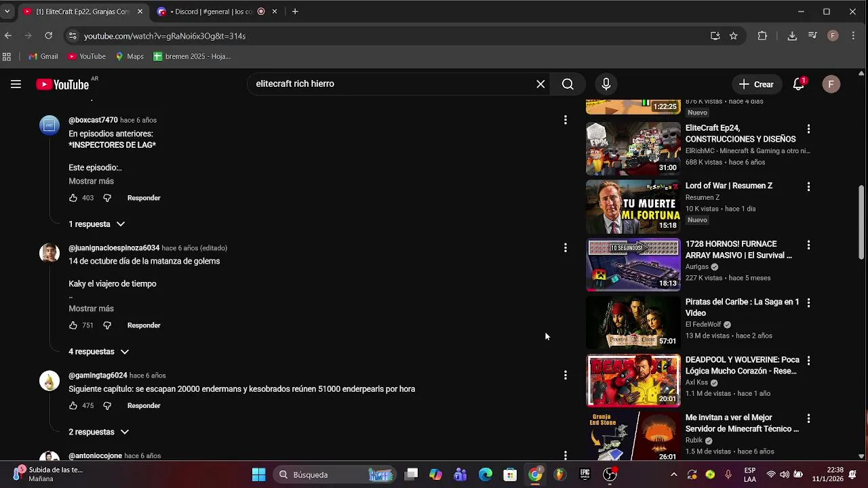The height and width of the screenshot is (488, 868).
Task: Show more of @juanignacioespinoza6034 comment
Action: pos(91,308)
